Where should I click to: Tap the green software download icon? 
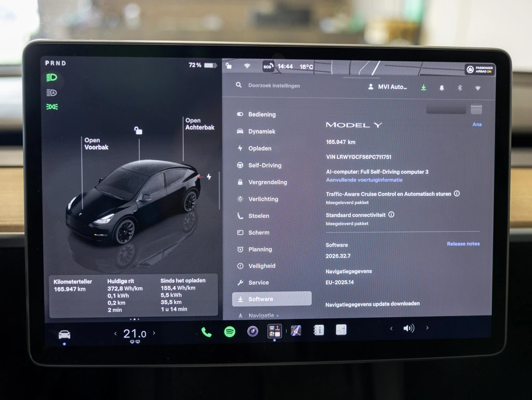pos(423,87)
